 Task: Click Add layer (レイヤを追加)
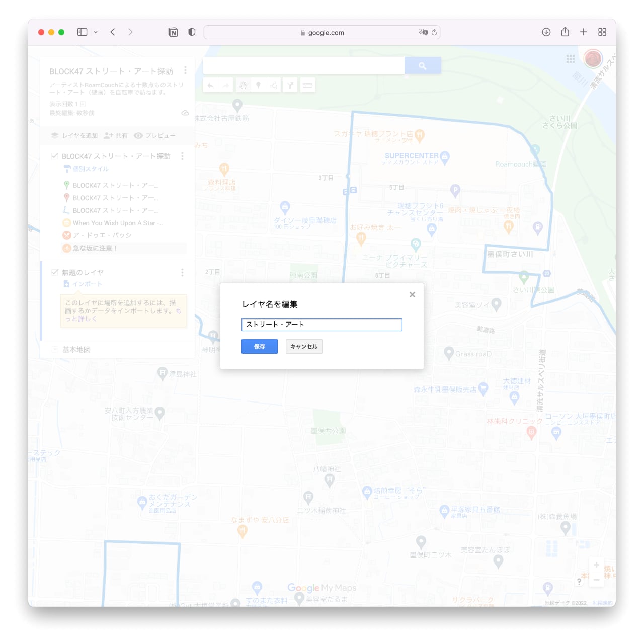point(74,136)
